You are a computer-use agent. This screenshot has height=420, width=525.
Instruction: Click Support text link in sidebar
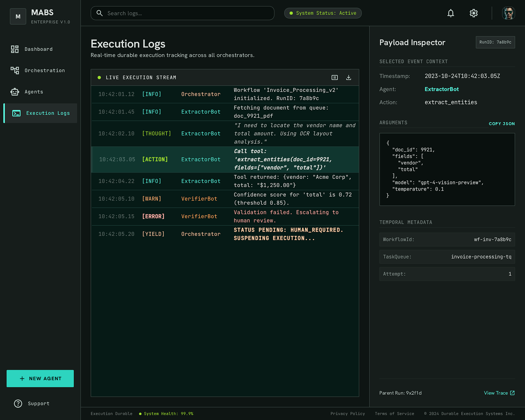39,404
